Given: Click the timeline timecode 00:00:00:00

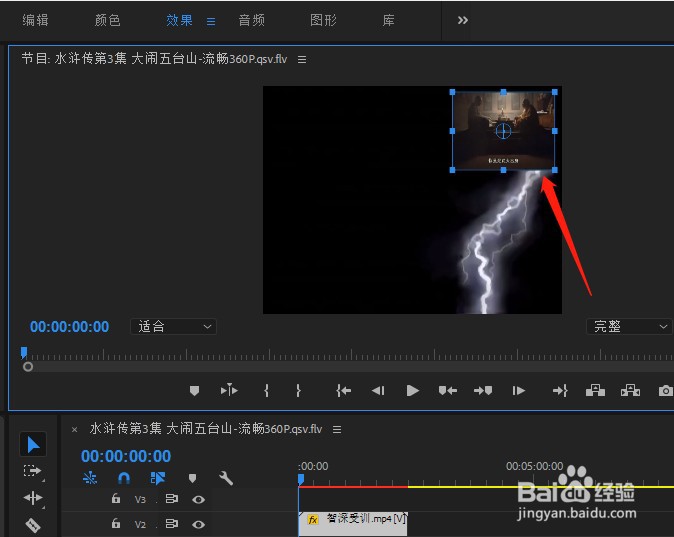Looking at the screenshot, I should click(x=126, y=456).
